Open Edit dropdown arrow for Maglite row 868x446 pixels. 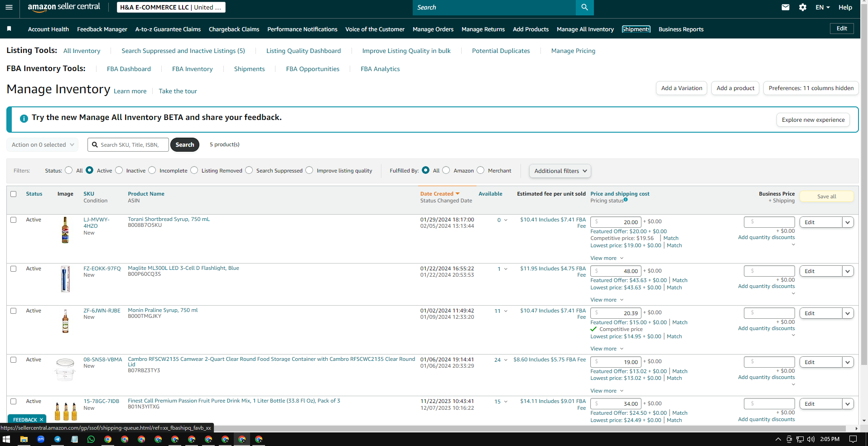tap(848, 271)
